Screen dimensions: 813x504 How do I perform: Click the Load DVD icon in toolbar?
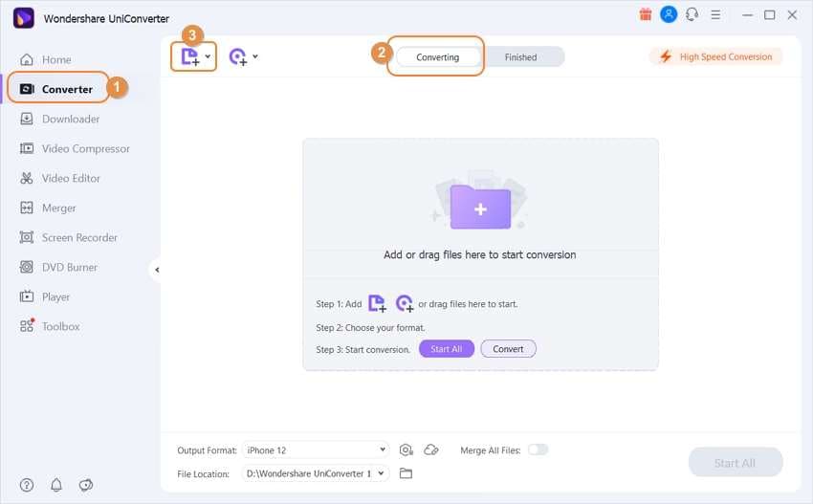[x=238, y=56]
